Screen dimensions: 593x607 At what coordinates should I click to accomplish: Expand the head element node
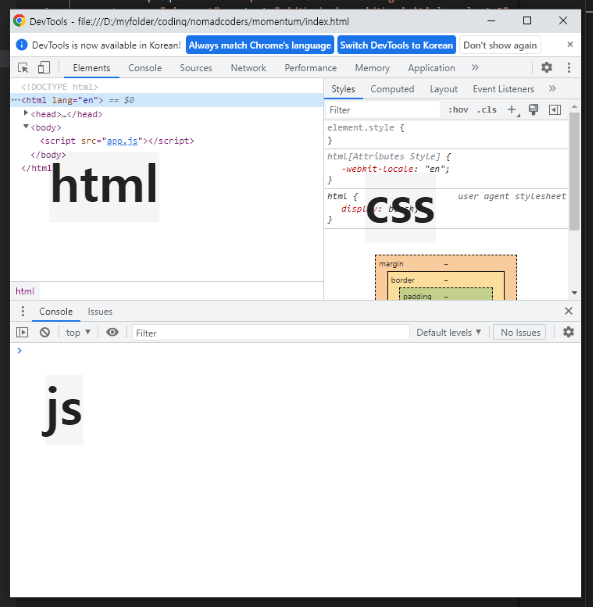26,113
